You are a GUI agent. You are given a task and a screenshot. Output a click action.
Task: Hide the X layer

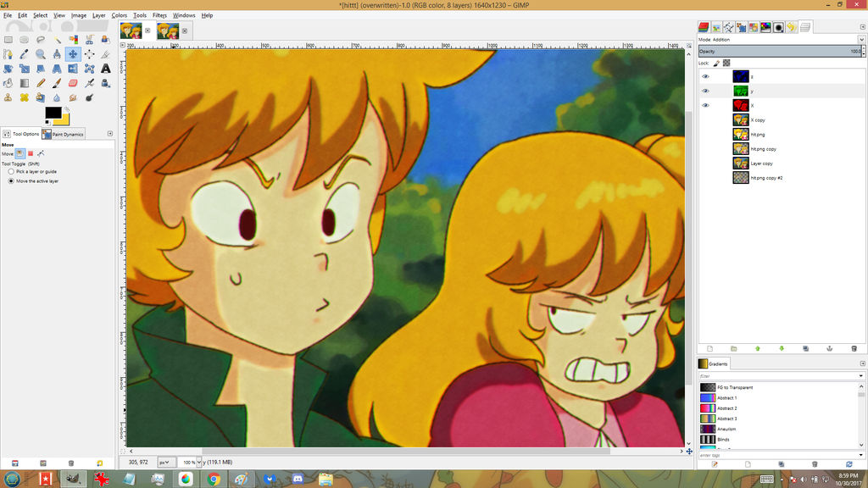point(705,105)
